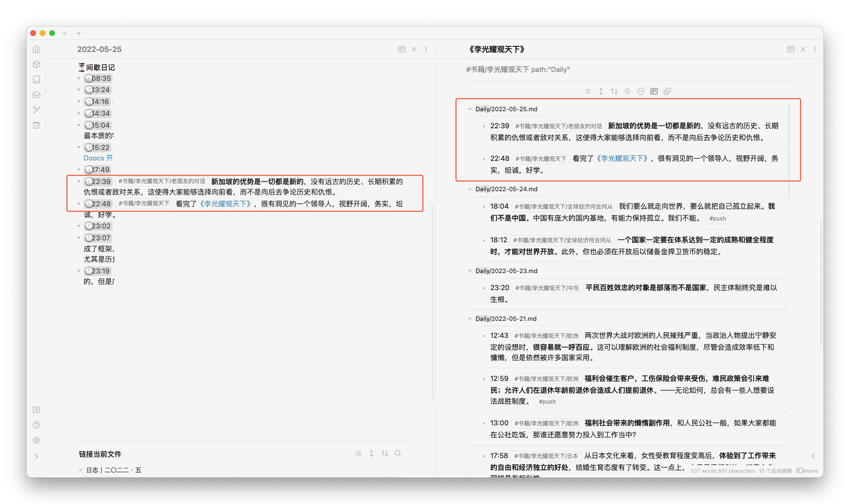Click the cube icon in the left ribbon
Viewport: 850px width, 504px height.
(36, 64)
